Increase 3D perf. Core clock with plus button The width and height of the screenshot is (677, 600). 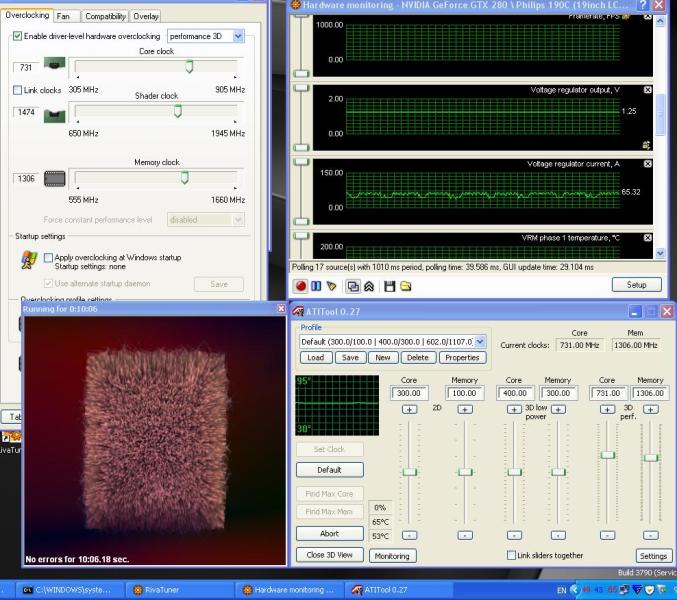[607, 409]
